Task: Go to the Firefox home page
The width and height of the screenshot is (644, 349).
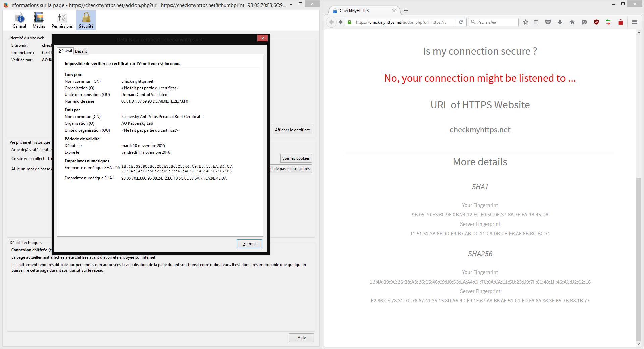Action: pyautogui.click(x=572, y=22)
